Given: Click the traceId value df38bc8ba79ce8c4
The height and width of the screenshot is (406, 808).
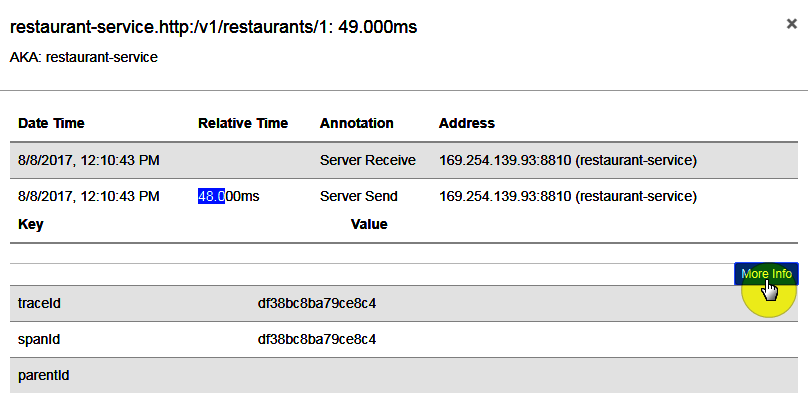Looking at the screenshot, I should (317, 302).
